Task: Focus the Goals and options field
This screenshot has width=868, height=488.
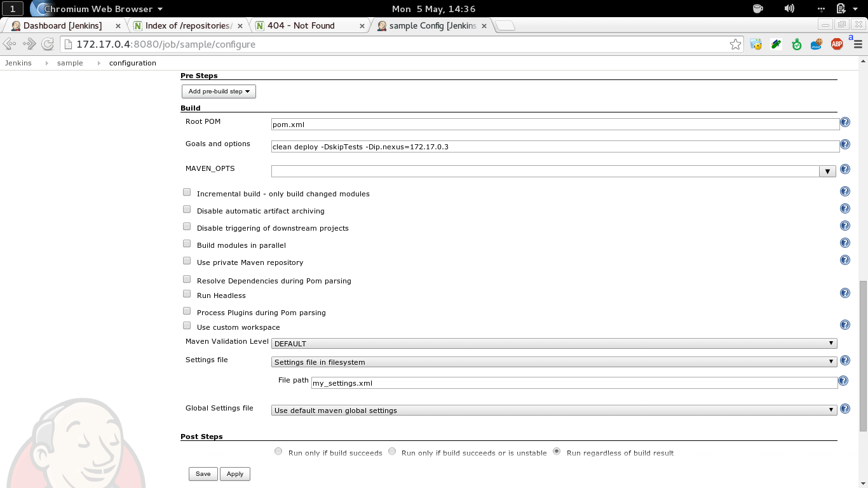Action: [555, 146]
